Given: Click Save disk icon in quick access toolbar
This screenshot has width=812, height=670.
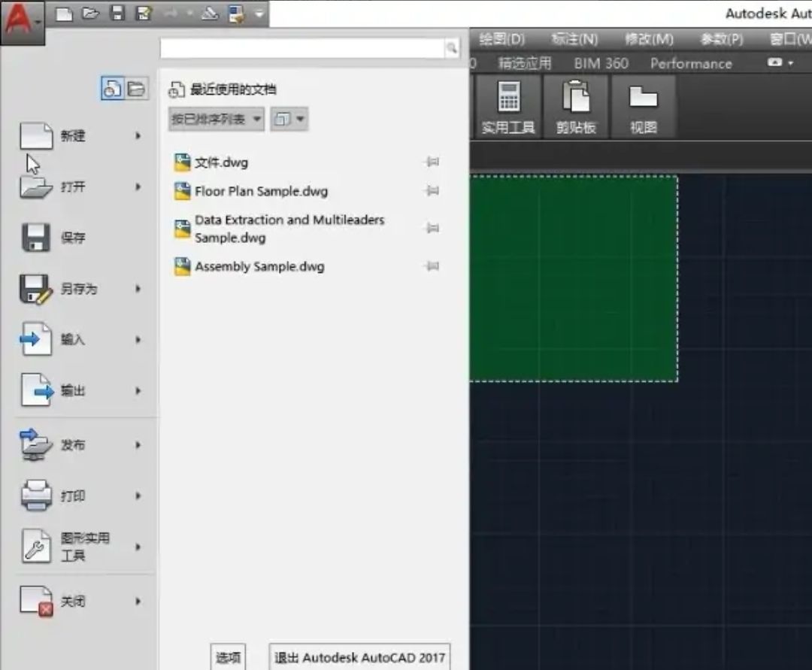Looking at the screenshot, I should tap(117, 13).
